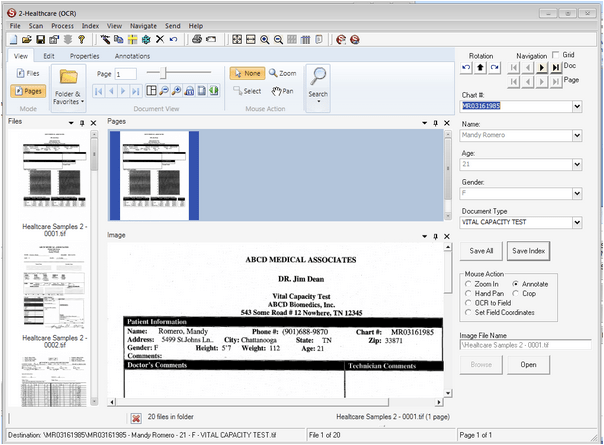604x445 pixels.
Task: Open the Image panel options arrow
Action: 424,236
